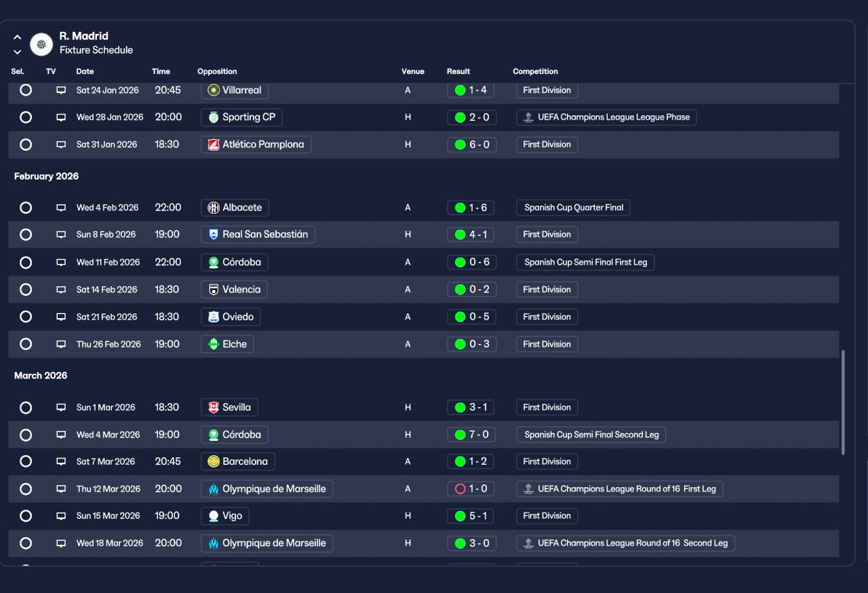Click Barcelona's club crest icon

click(x=214, y=461)
